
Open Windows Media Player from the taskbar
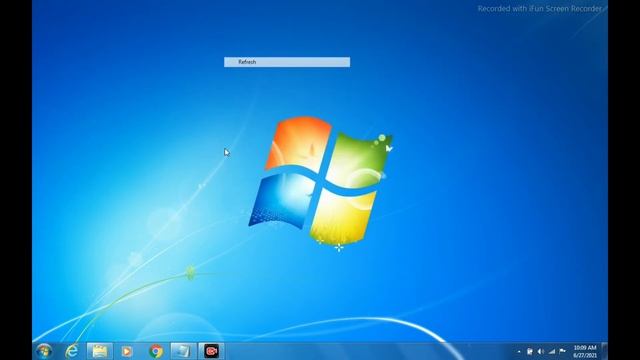click(127, 351)
